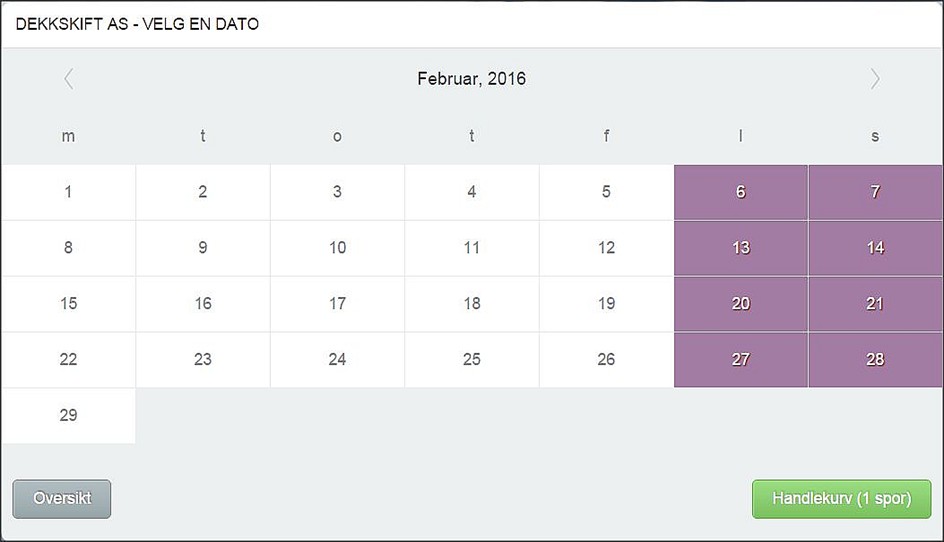944x542 pixels.
Task: Select highlighted Sunday 7
Action: 875,192
